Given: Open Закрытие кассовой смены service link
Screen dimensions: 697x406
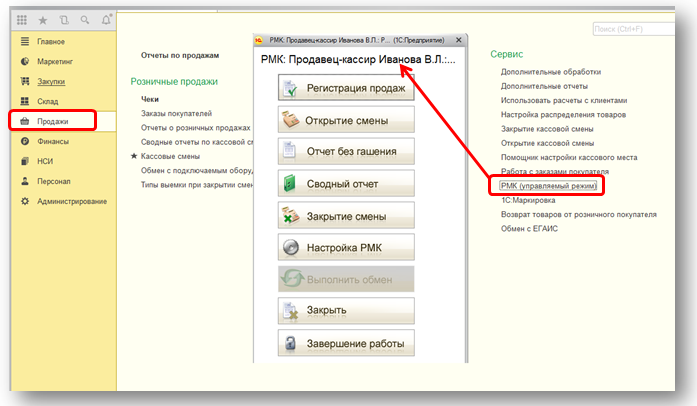Looking at the screenshot, I should point(547,129).
